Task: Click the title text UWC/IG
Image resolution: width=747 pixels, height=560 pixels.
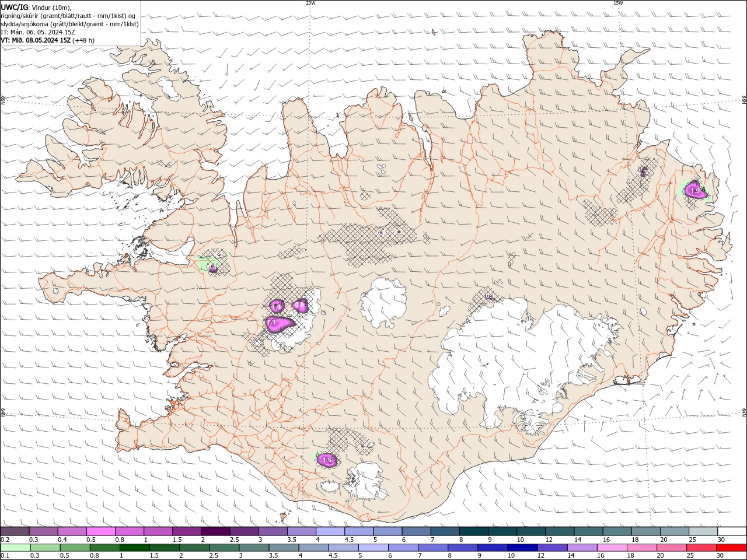Action: 15,6
